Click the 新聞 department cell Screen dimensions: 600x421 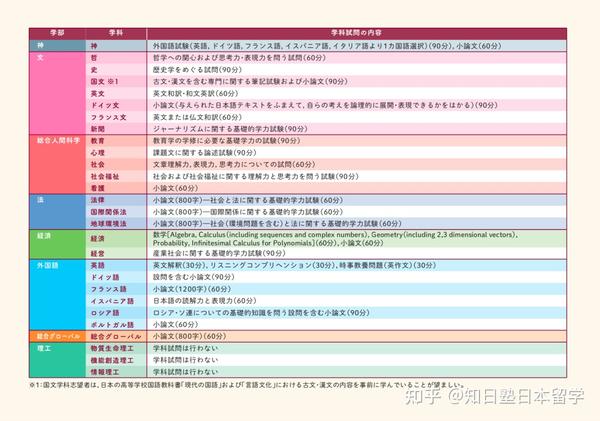98,129
